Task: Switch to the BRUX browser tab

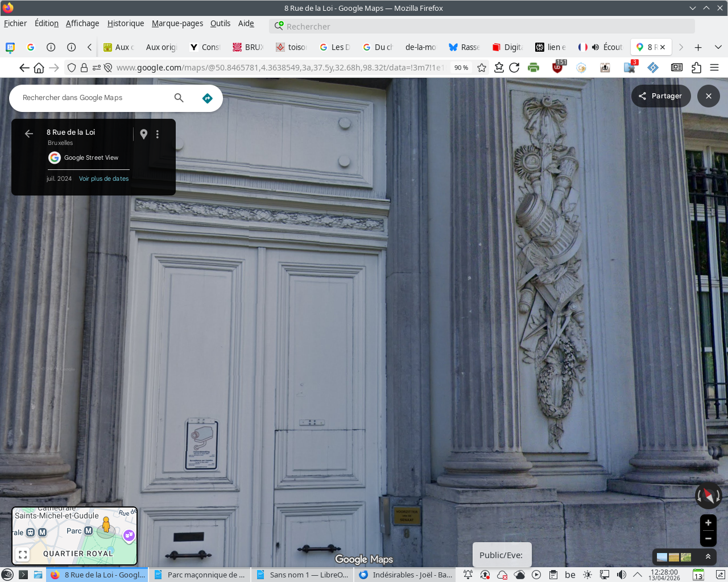Action: tap(248, 47)
